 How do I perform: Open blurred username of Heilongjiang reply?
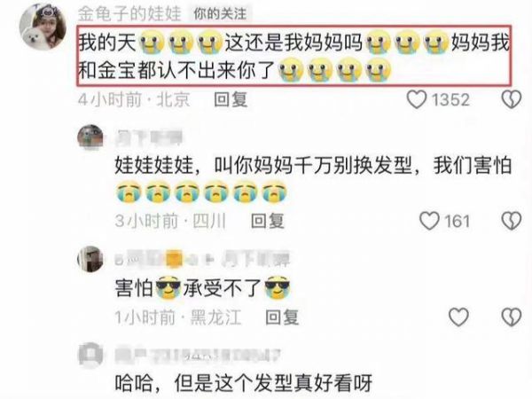point(202,260)
